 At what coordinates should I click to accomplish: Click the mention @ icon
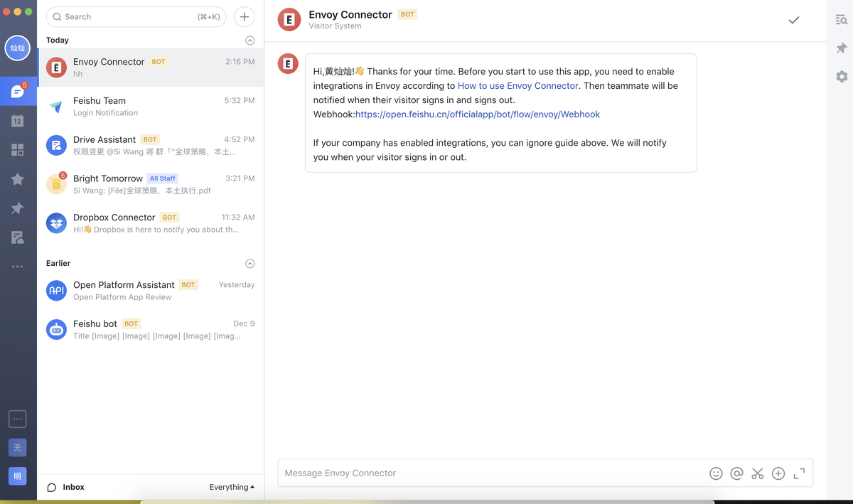click(736, 473)
